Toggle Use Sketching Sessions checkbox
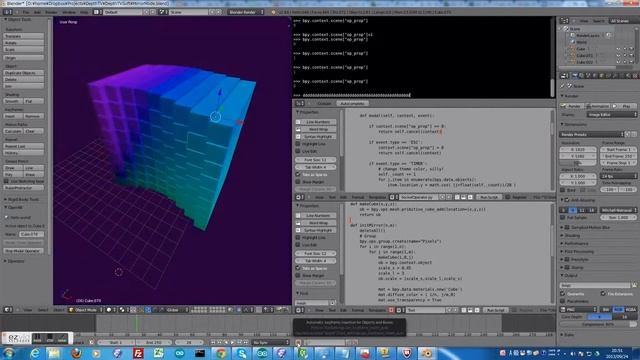640x360 pixels. (6, 181)
